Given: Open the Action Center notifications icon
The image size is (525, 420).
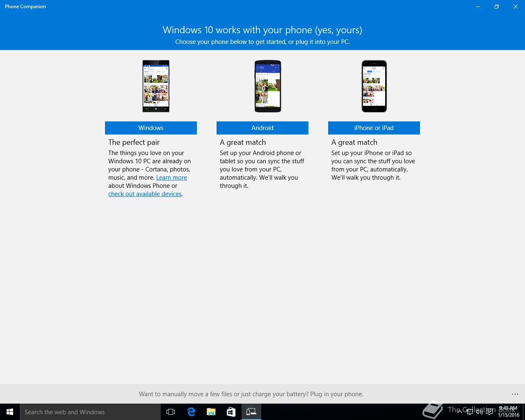Looking at the screenshot, I should point(489,412).
